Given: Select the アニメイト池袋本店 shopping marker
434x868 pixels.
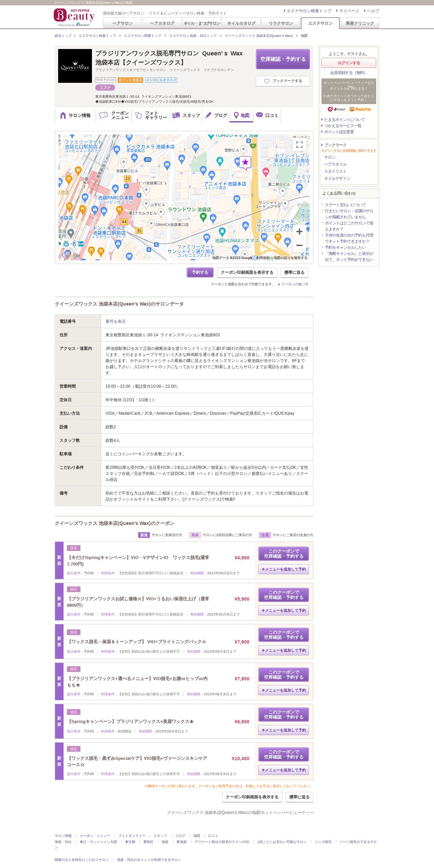Looking at the screenshot, I should pyautogui.click(x=212, y=175).
